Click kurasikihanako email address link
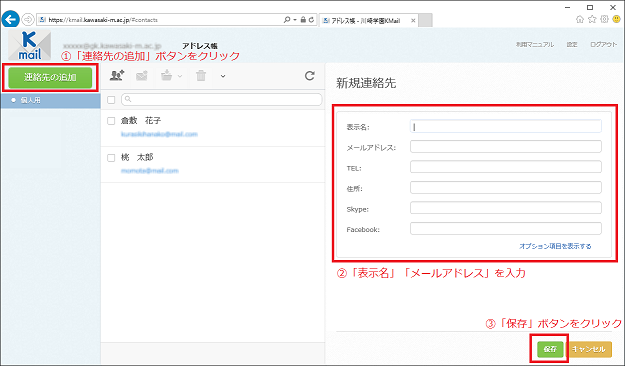 tap(159, 134)
